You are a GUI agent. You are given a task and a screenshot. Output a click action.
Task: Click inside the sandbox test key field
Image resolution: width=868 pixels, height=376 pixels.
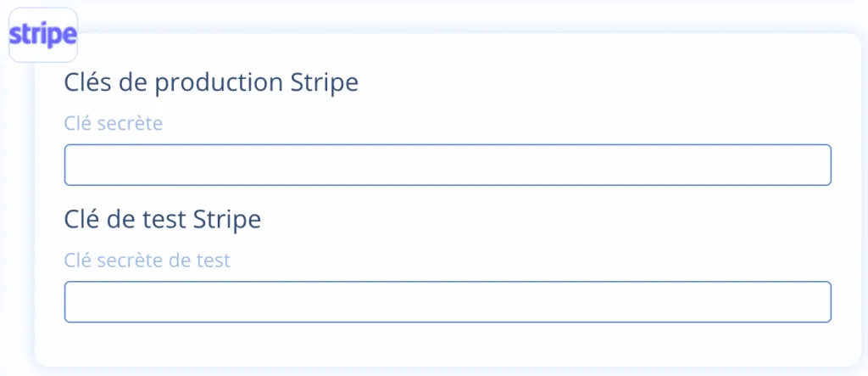click(448, 301)
